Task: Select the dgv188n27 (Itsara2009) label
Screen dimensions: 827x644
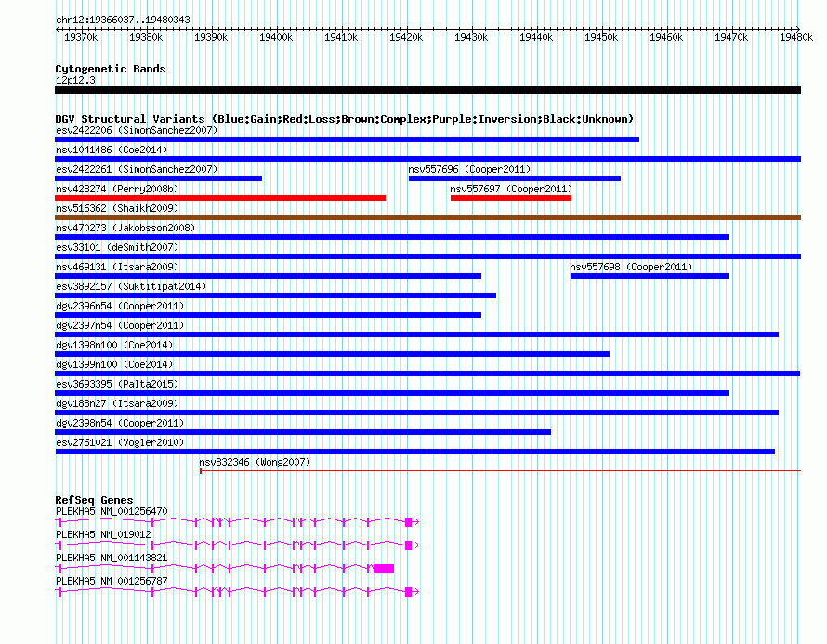Action: click(x=117, y=403)
